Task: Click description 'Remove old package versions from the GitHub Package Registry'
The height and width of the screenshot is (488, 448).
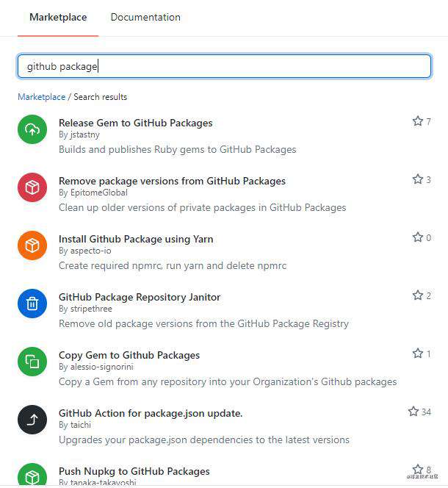Action: click(x=203, y=324)
